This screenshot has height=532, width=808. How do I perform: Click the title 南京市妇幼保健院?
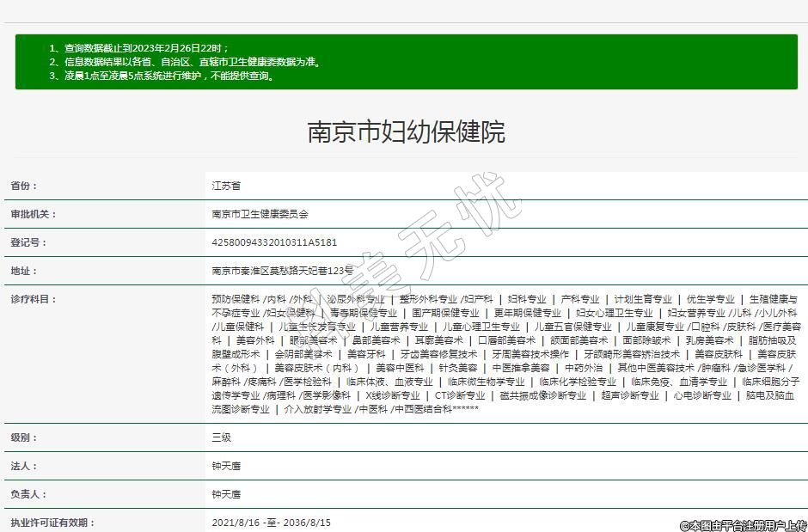point(406,131)
